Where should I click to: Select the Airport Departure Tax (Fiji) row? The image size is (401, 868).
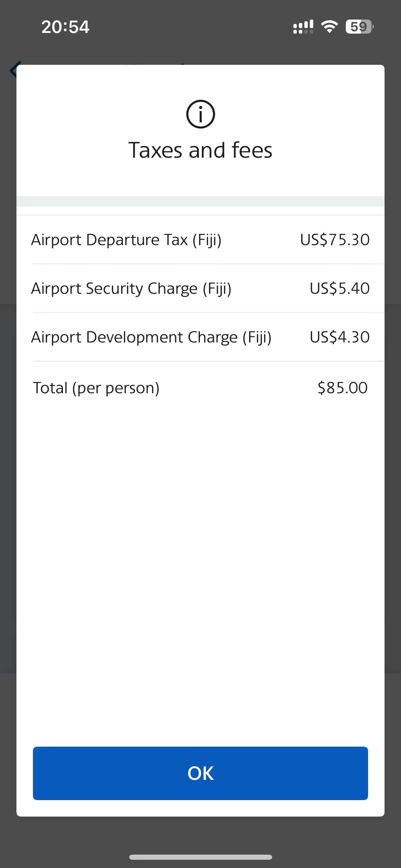point(200,240)
